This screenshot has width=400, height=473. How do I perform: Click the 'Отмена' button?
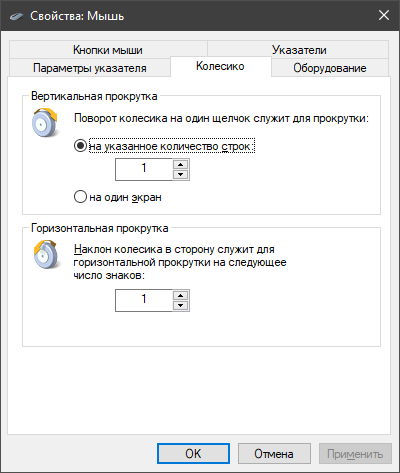[274, 453]
